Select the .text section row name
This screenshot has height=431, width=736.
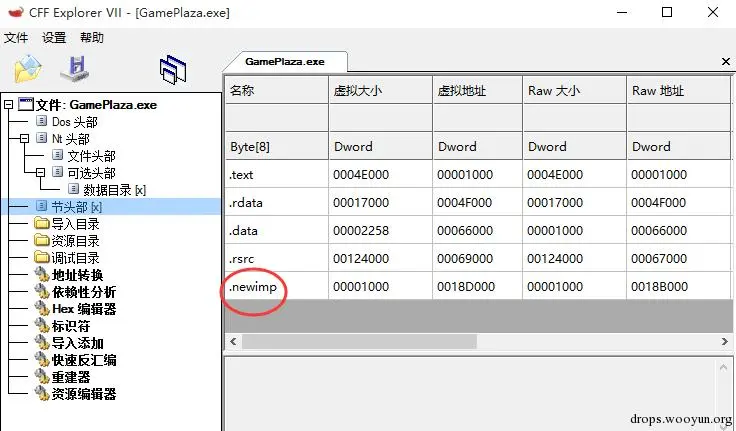[x=241, y=175]
